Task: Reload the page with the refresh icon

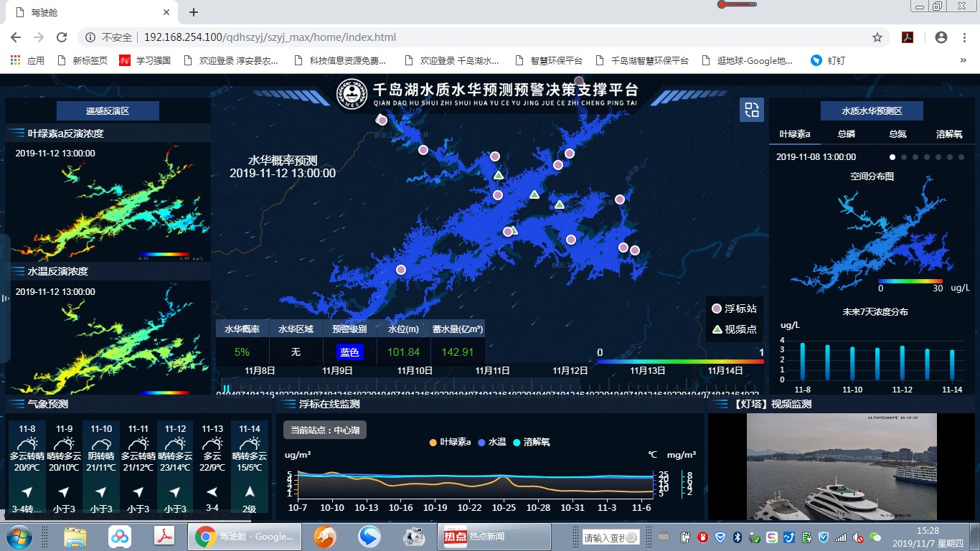Action: (62, 37)
